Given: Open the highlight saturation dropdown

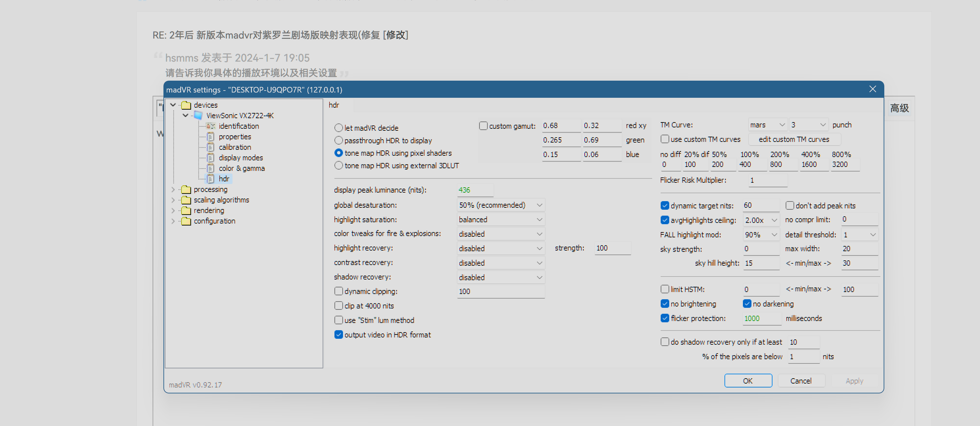Looking at the screenshot, I should click(501, 219).
